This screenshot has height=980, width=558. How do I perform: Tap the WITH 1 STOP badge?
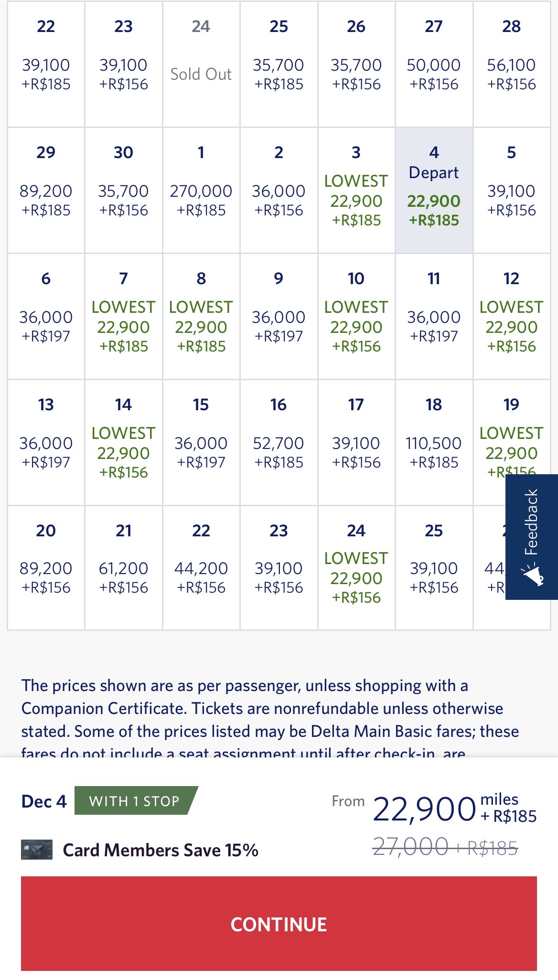pos(136,800)
